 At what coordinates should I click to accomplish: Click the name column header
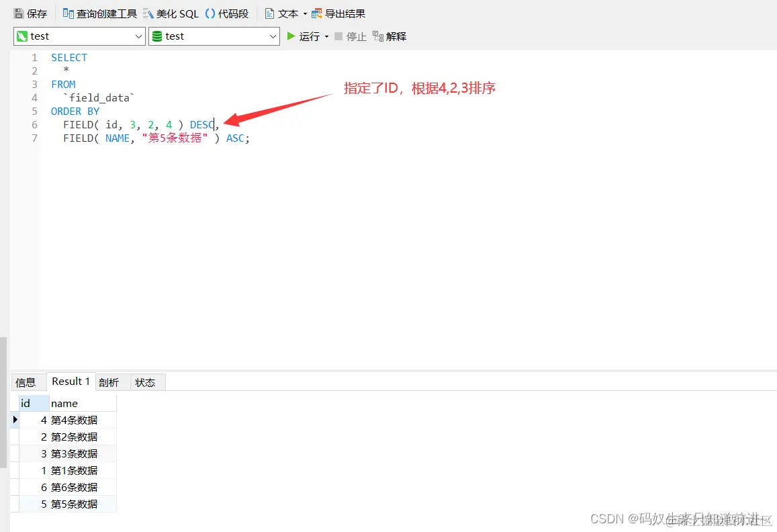(x=83, y=403)
